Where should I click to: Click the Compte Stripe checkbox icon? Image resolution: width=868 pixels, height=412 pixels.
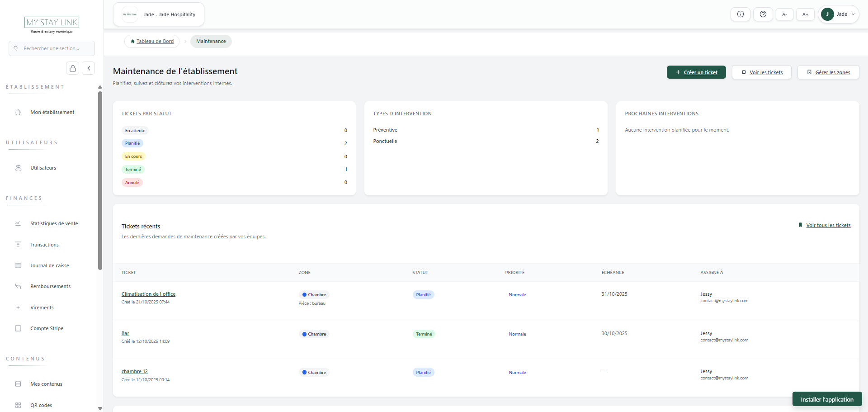[x=18, y=328]
